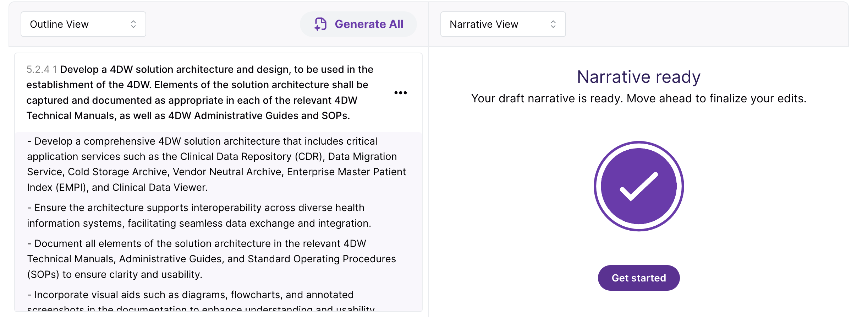
Task: Click the Narrative View label text
Action: pyautogui.click(x=484, y=24)
